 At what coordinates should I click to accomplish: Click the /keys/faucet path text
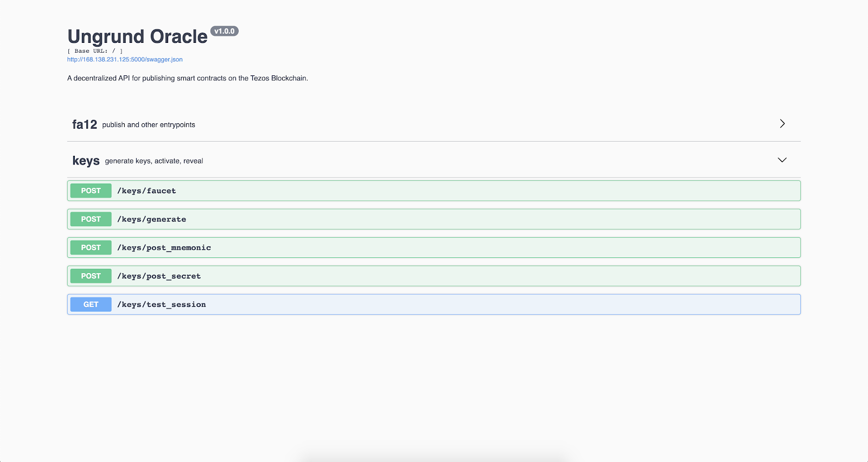(146, 191)
